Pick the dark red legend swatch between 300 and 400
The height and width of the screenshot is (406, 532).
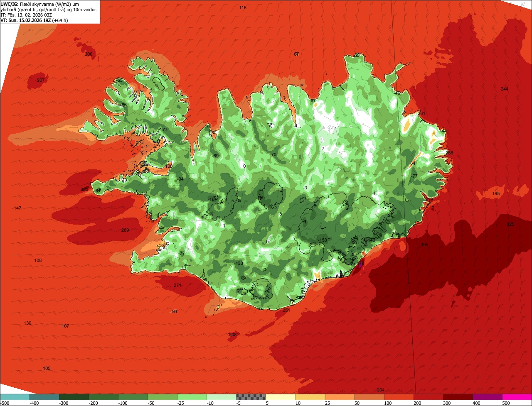tap(458, 397)
